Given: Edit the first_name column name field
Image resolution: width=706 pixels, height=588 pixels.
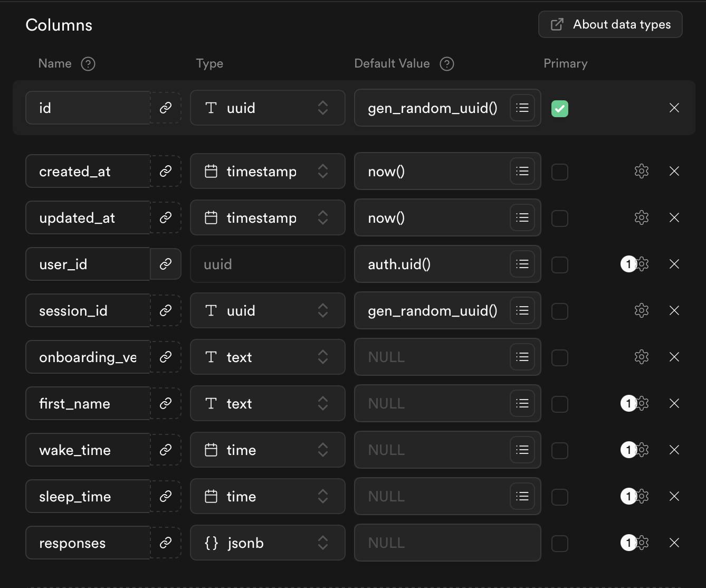Looking at the screenshot, I should click(x=88, y=403).
